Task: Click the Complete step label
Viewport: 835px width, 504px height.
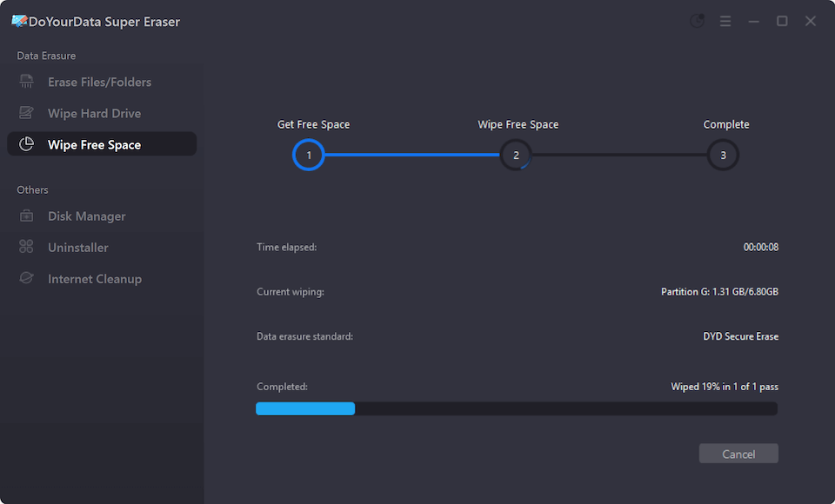Action: pos(726,124)
